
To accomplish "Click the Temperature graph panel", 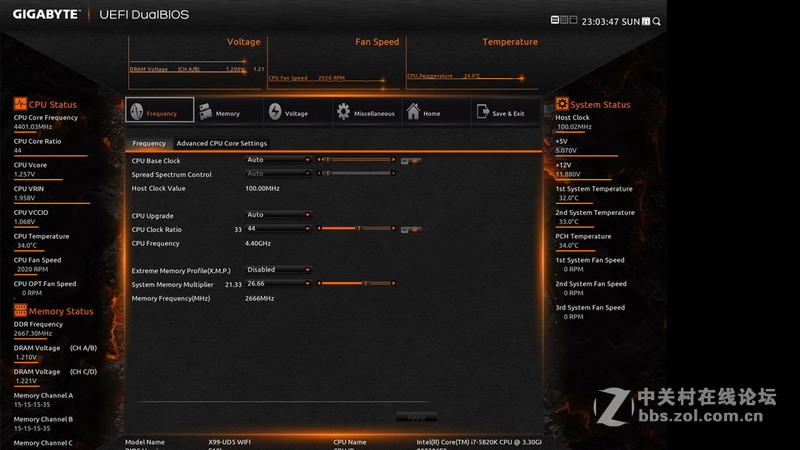I will (473, 63).
